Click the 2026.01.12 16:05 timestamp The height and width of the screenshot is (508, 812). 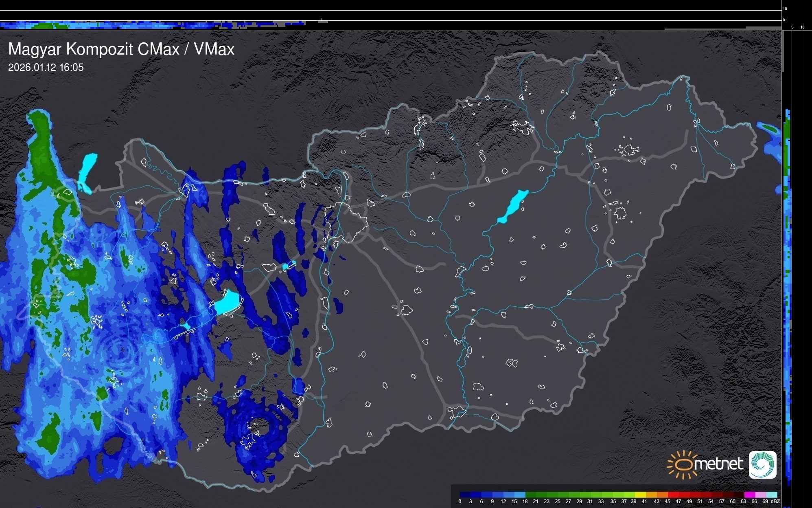46,67
